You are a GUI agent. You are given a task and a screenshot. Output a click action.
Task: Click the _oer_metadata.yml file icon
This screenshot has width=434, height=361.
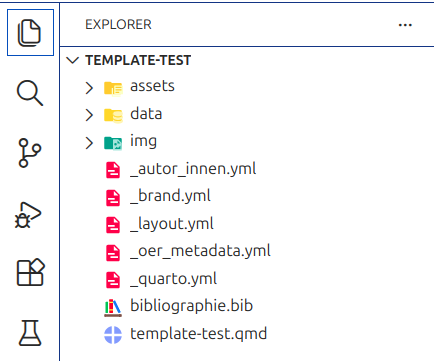113,253
